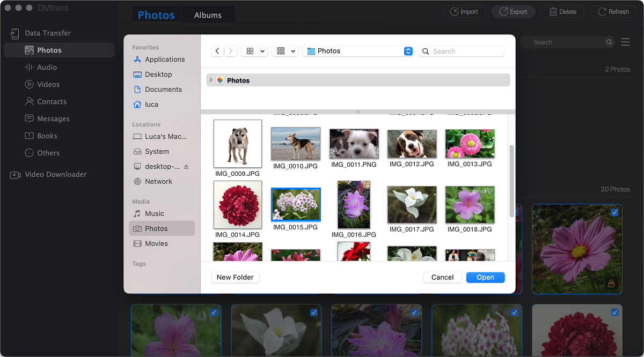Uncheck red dahlia photo checkbox in DMtrans
644x357 pixels.
(615, 313)
